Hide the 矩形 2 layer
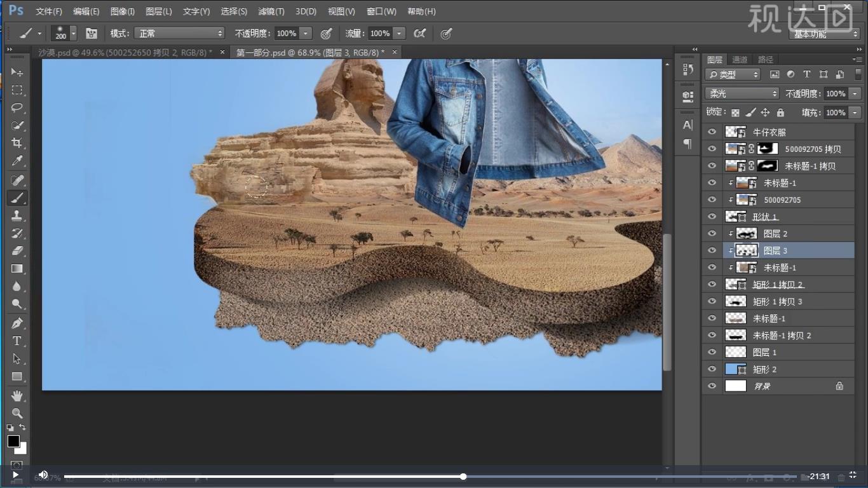 [x=712, y=369]
